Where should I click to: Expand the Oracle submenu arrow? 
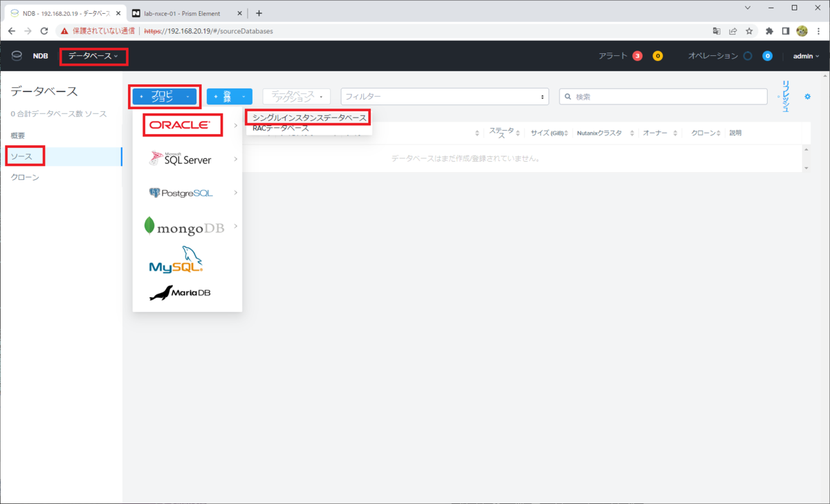pyautogui.click(x=236, y=125)
